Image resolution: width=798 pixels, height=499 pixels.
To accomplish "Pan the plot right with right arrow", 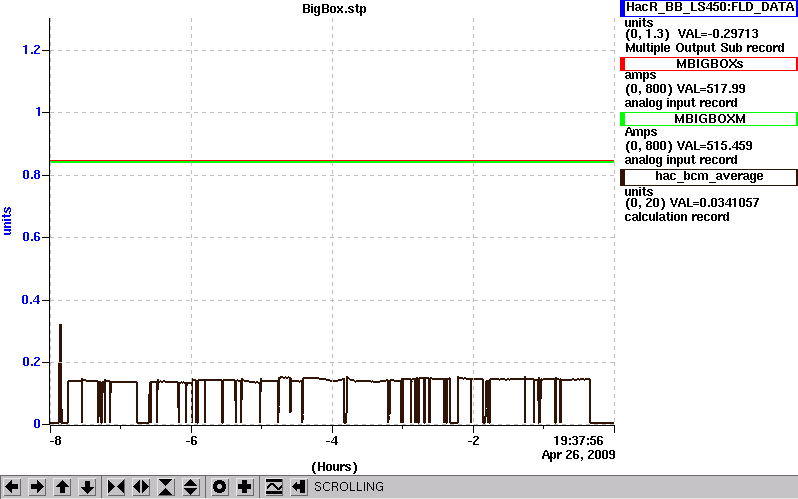I will [x=37, y=487].
